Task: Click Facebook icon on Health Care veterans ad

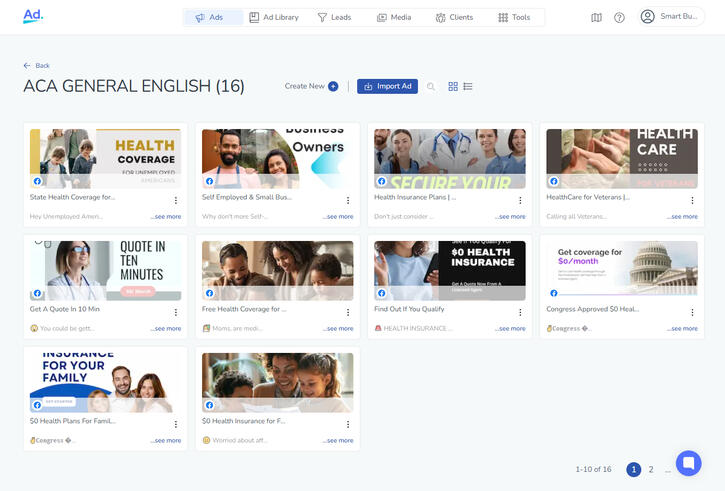Action: (x=554, y=181)
